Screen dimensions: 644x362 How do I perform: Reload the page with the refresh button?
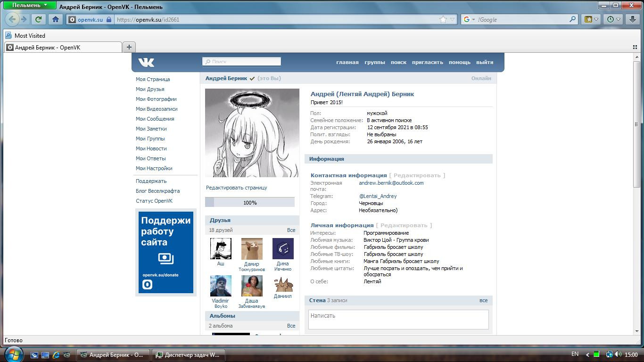pyautogui.click(x=39, y=19)
